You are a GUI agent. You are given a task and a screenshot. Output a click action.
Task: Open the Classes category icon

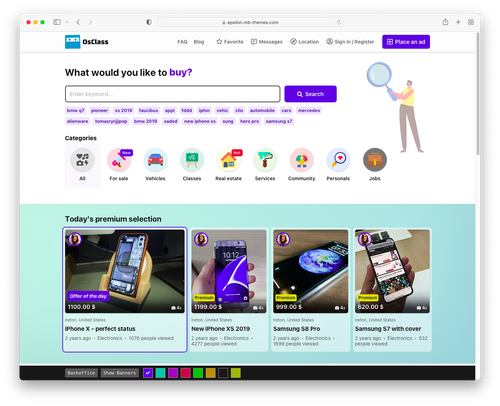(192, 160)
